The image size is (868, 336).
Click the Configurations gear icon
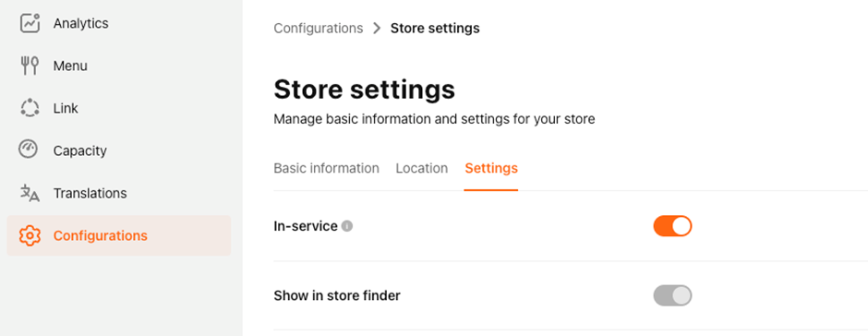click(30, 235)
